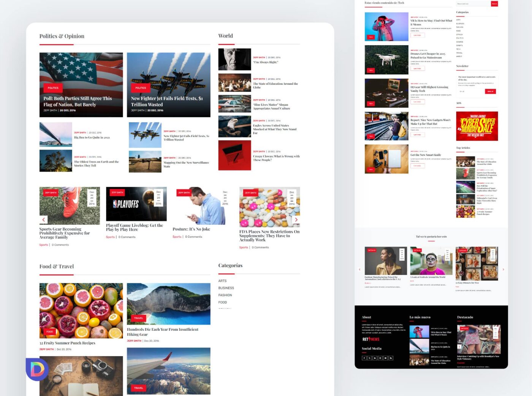
Task: Click the skull face-paint festival card image
Action: 431,261
